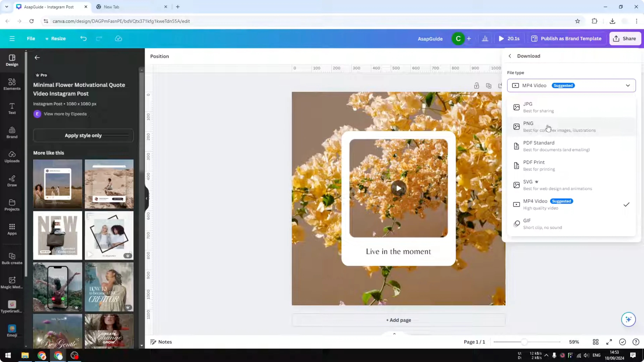Select PNG file type option
Screen dimensions: 644x362
[x=571, y=127]
